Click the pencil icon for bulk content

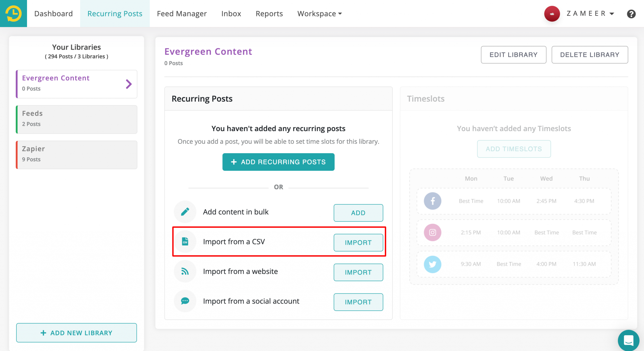click(185, 212)
